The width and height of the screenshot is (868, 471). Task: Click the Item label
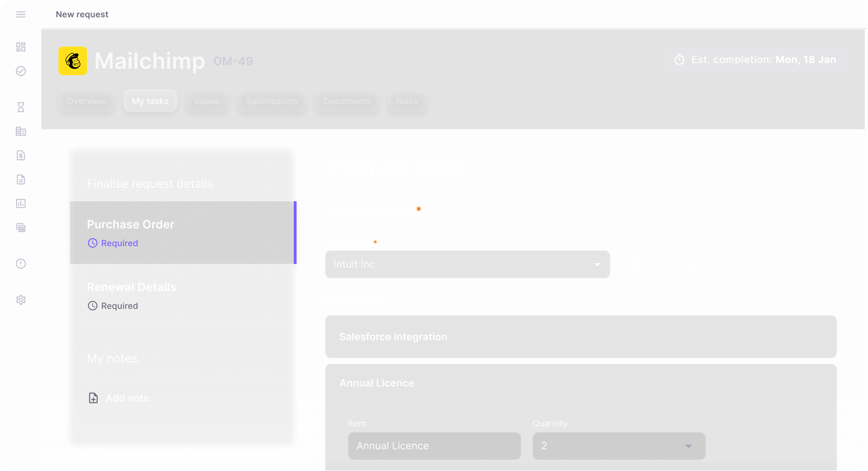357,423
